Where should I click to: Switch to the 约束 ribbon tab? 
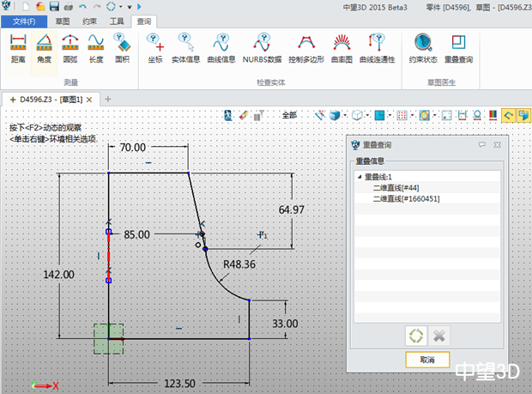(x=90, y=20)
